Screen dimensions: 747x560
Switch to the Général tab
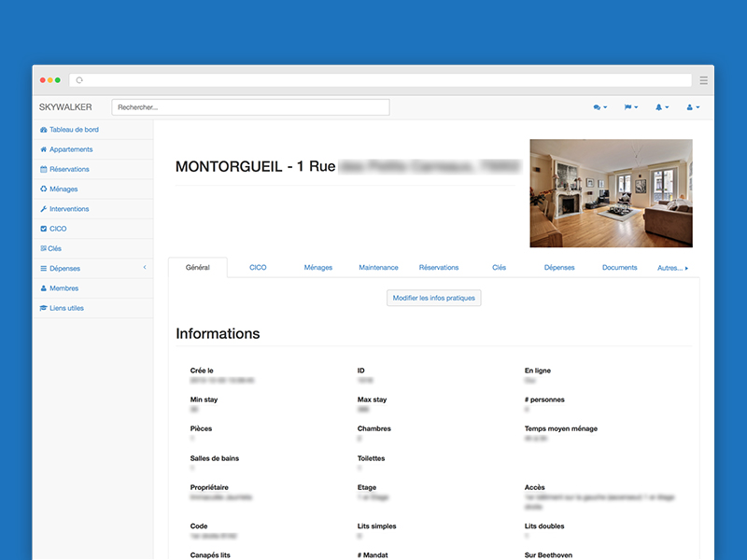pyautogui.click(x=198, y=268)
